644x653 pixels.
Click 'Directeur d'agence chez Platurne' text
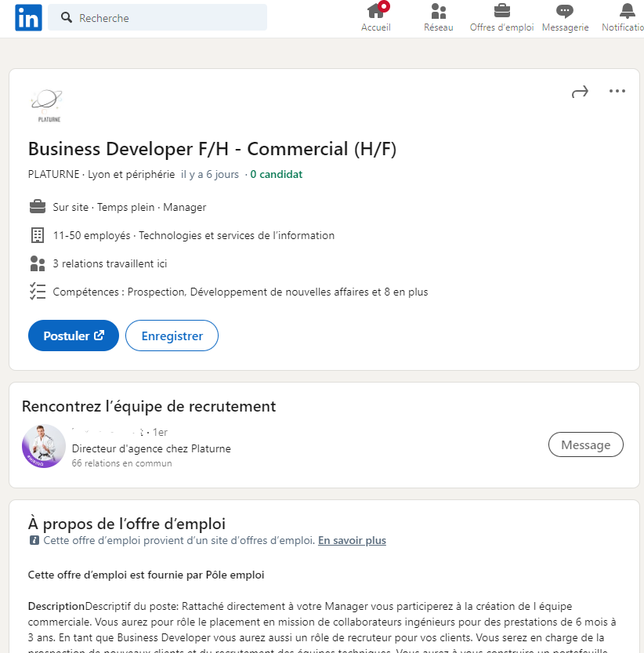[151, 448]
